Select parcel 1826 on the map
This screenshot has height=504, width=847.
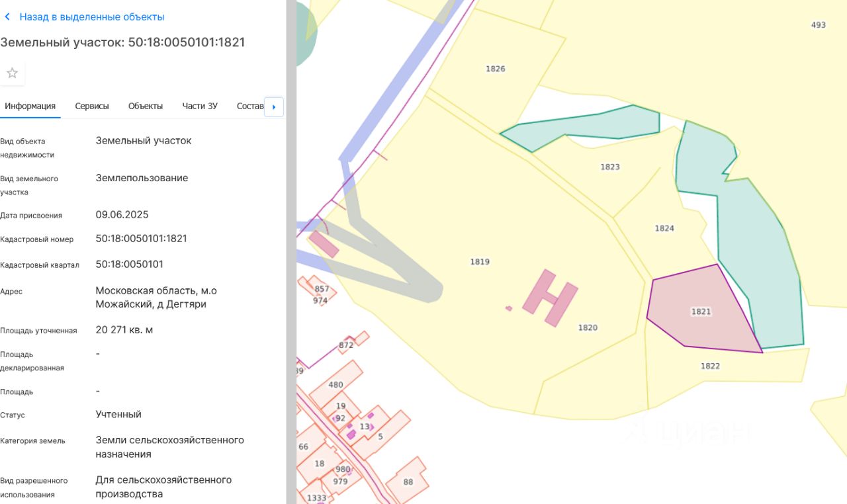tap(495, 69)
